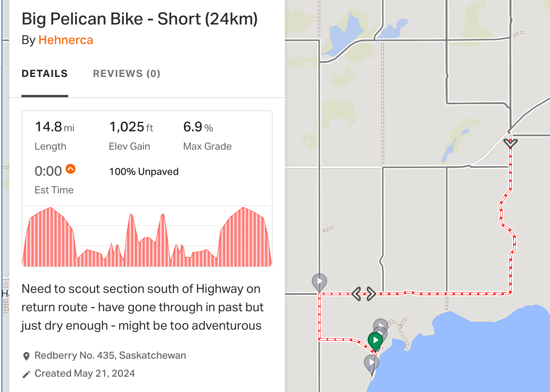Click the right direction arrow on route
Screen dimensions: 550x392
tap(371, 294)
